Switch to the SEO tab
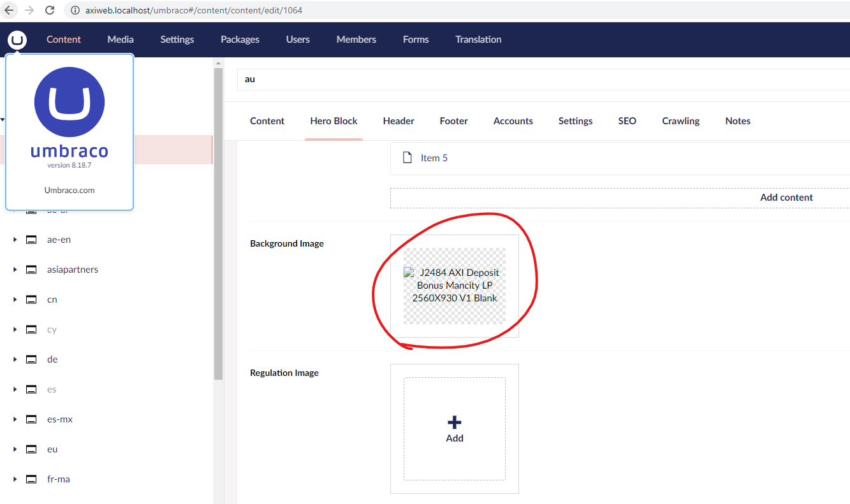850x504 pixels. 627,120
